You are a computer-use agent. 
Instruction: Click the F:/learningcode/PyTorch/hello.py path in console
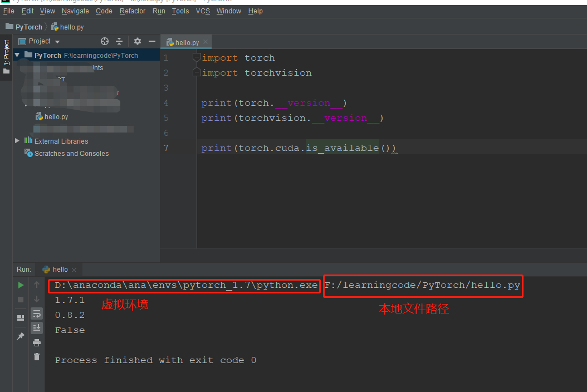click(x=422, y=285)
